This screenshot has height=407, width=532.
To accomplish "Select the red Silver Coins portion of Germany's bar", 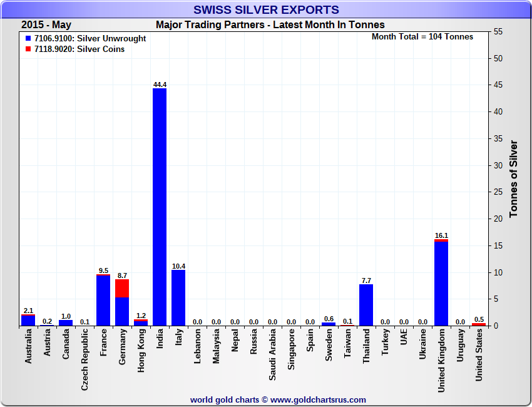I will [122, 288].
